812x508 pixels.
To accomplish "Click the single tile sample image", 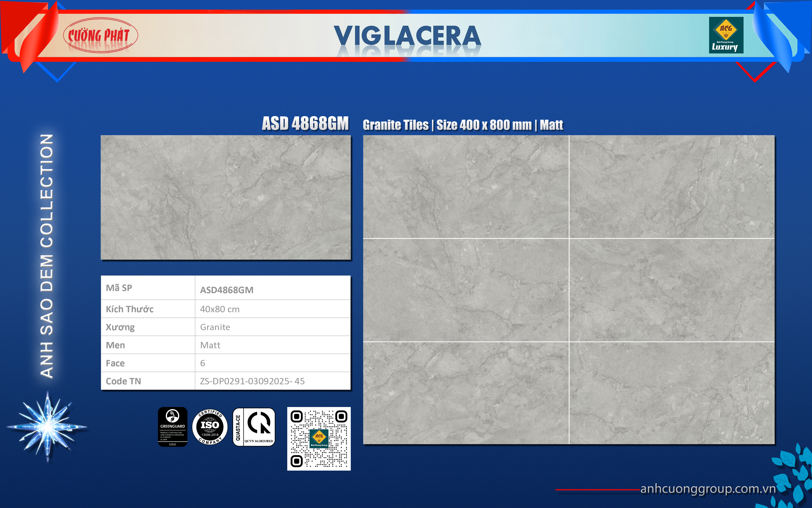I will 226,197.
